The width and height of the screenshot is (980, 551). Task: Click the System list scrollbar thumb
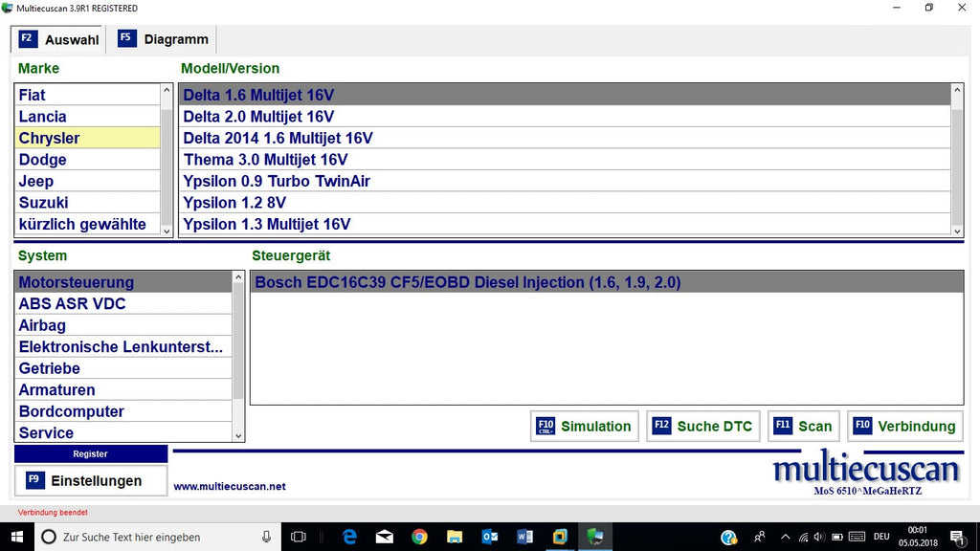click(238, 342)
